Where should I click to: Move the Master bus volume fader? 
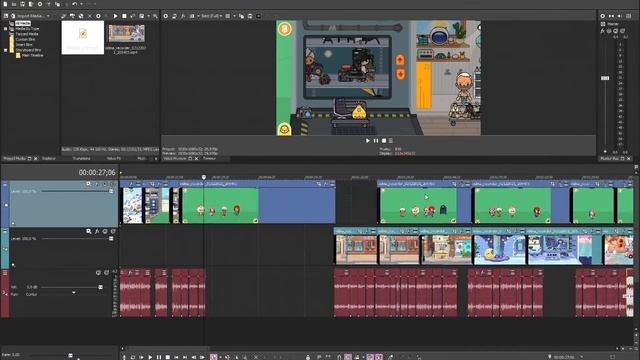point(605,78)
